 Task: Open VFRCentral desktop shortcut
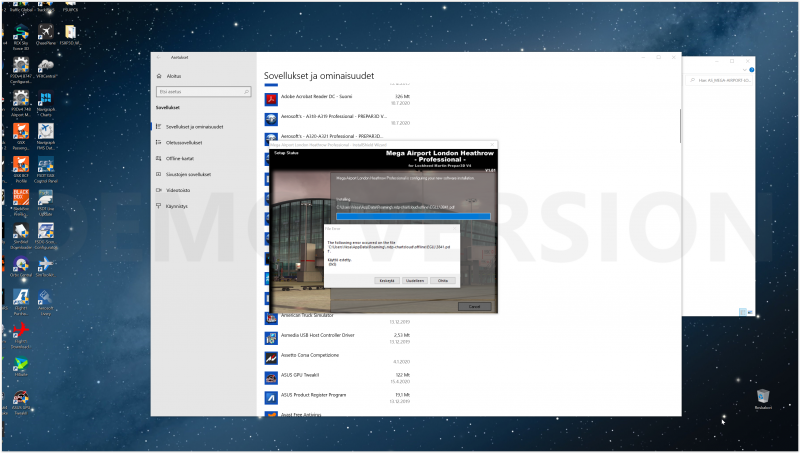[x=46, y=68]
